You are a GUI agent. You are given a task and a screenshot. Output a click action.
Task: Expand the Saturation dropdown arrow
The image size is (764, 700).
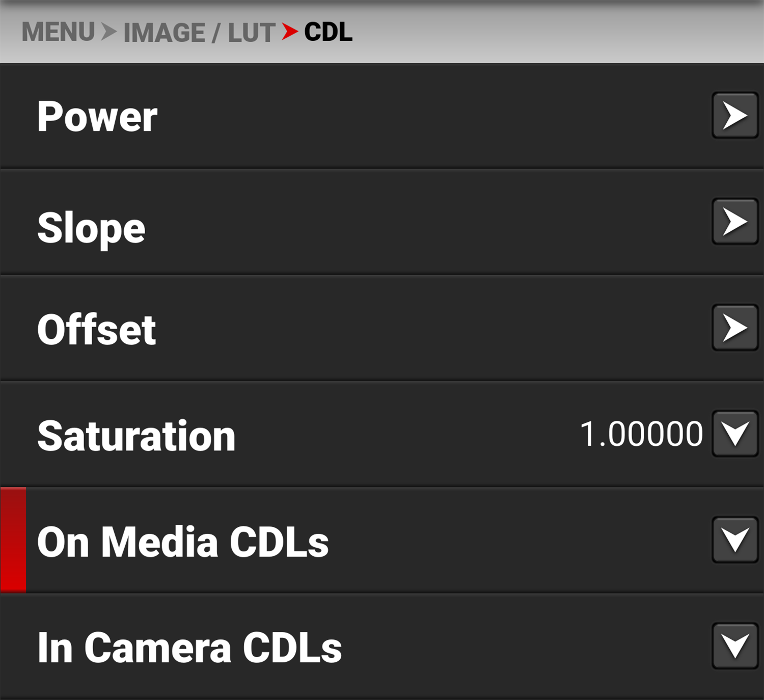click(x=734, y=434)
